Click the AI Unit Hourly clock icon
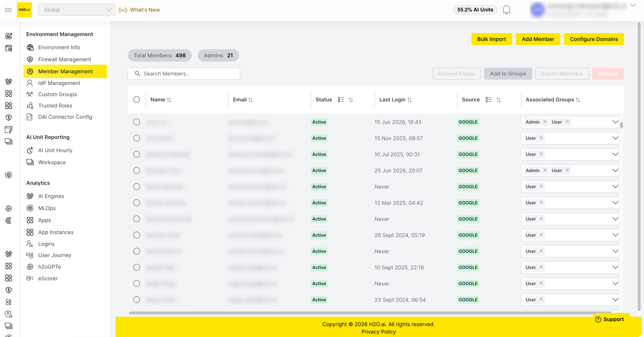This screenshot has height=337, width=644. pyautogui.click(x=30, y=150)
